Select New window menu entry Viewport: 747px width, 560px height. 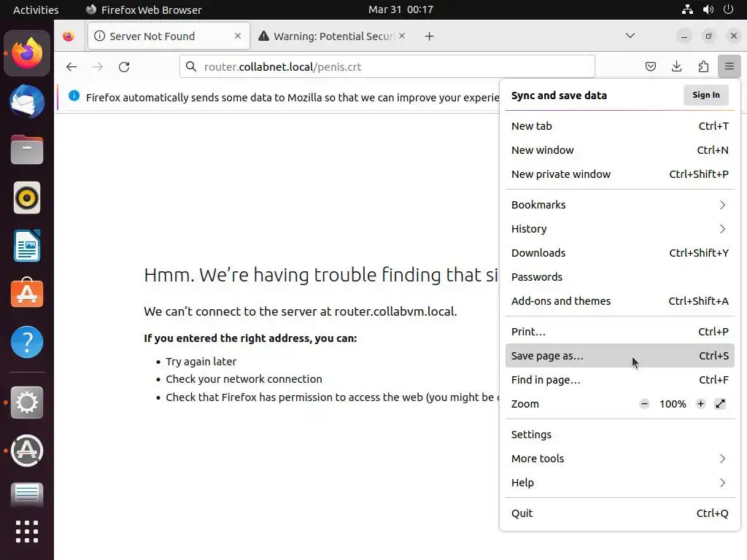[619, 150]
